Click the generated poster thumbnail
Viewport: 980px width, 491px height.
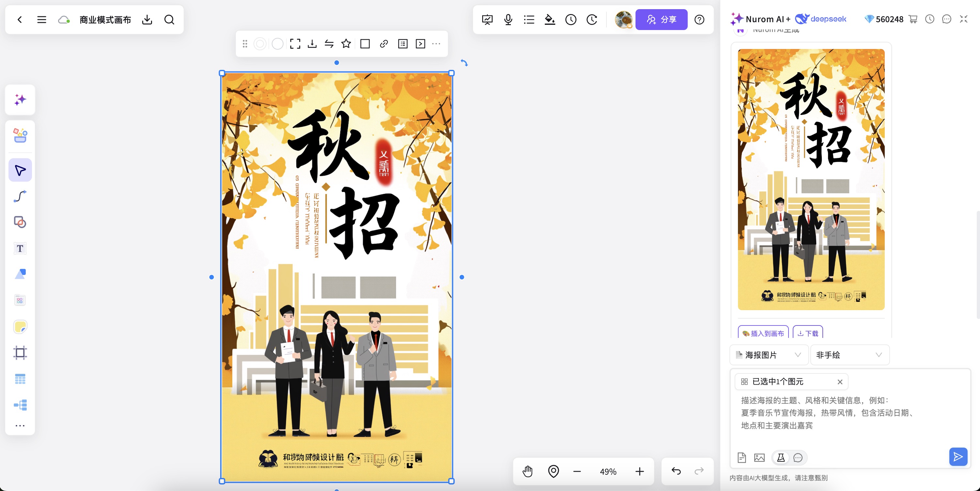(811, 179)
